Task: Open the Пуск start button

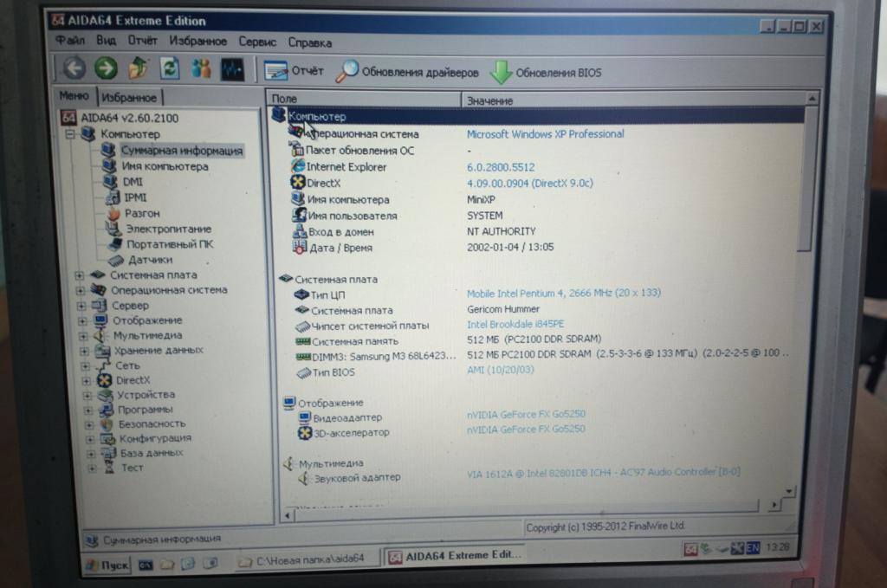Action: [x=107, y=565]
